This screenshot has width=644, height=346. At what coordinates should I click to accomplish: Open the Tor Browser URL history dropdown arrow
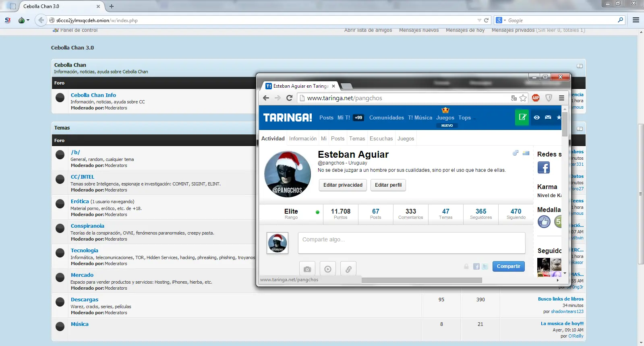(x=479, y=20)
